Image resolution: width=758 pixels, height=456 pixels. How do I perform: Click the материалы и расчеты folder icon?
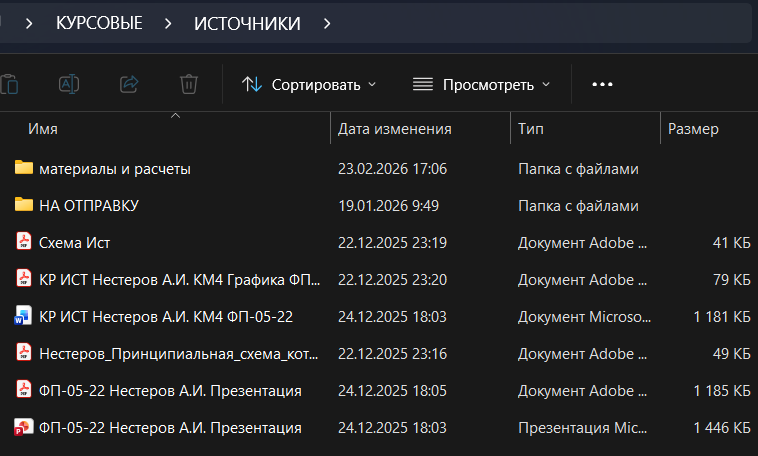coord(24,168)
